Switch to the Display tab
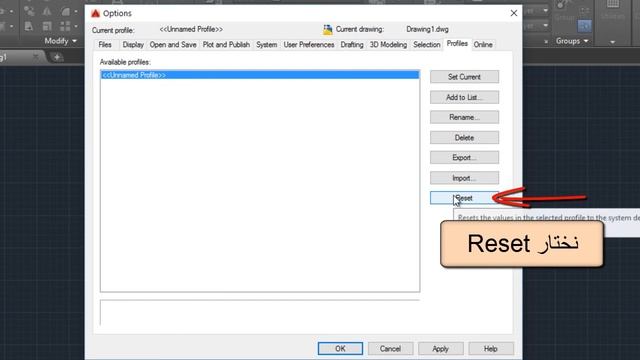Image resolution: width=640 pixels, height=360 pixels. point(133,44)
